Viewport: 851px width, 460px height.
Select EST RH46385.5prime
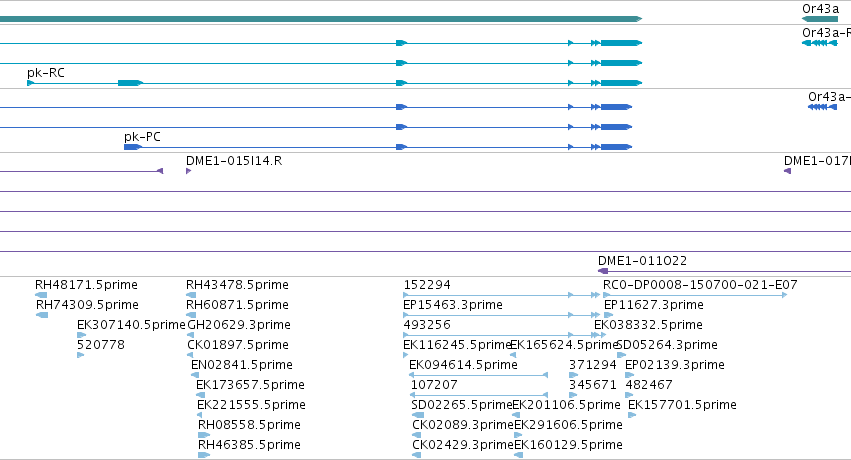pos(249,445)
